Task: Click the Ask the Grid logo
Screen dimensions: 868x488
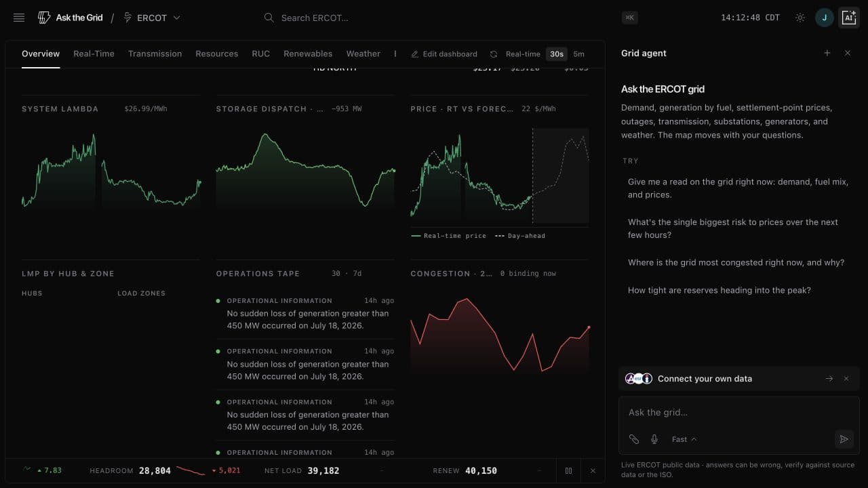Action: (71, 18)
